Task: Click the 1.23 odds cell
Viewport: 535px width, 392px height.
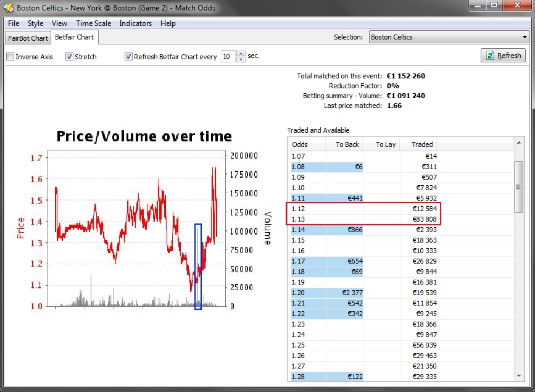Action: (x=307, y=324)
